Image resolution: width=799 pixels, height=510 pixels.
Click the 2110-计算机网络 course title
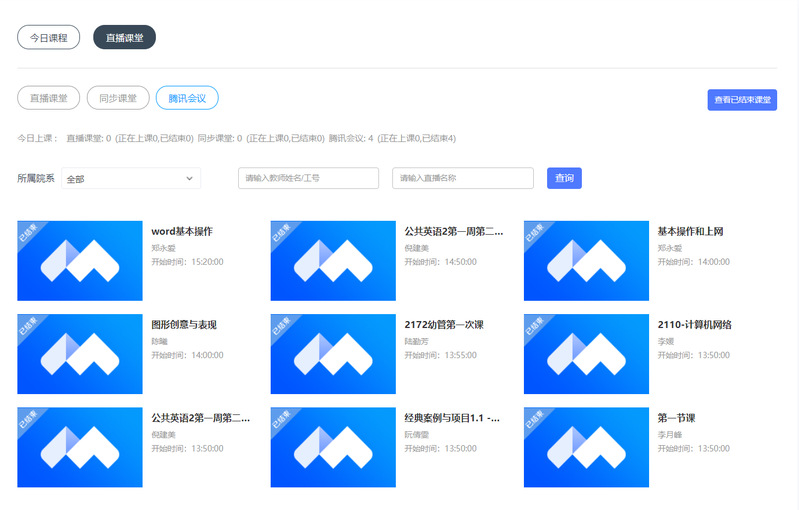[x=694, y=325]
